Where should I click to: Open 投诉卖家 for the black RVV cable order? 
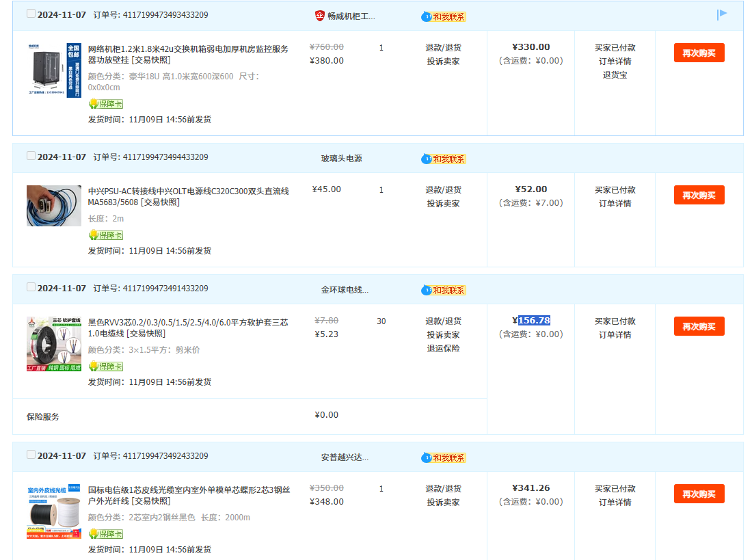coord(443,334)
